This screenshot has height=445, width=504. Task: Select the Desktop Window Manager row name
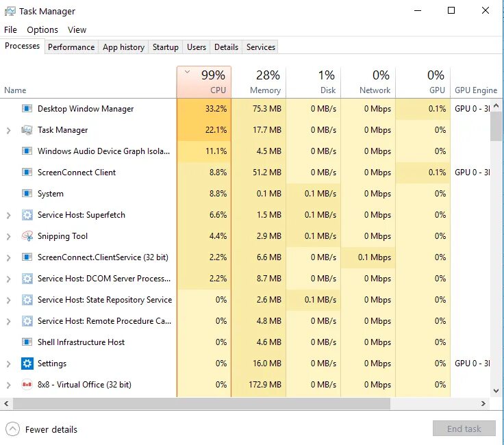[x=86, y=109]
